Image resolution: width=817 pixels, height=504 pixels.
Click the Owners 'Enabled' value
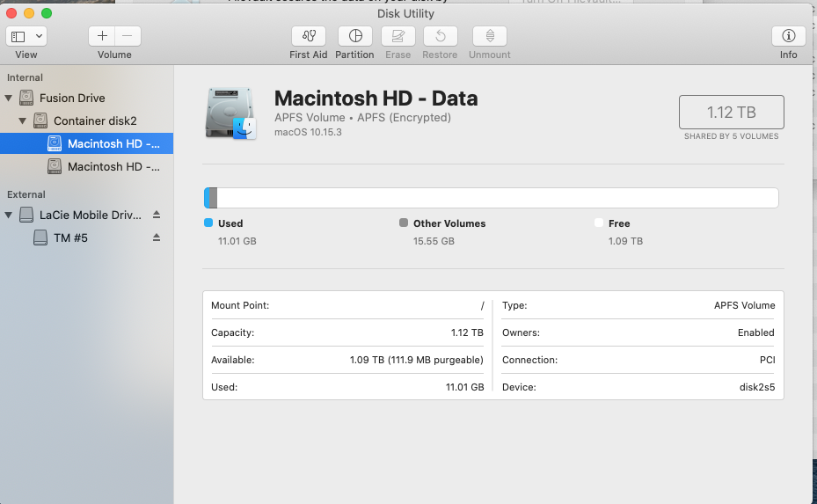coord(755,332)
